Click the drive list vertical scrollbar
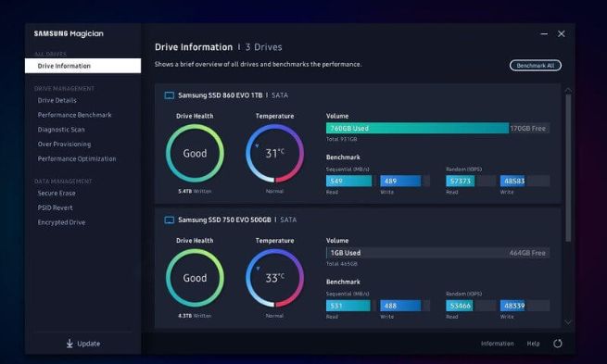Image resolution: width=607 pixels, height=364 pixels. (568, 168)
